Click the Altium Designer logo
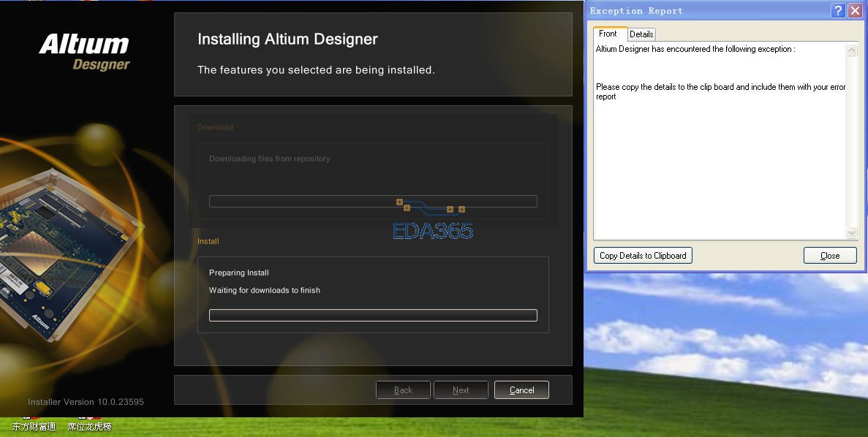This screenshot has height=437, width=868. point(84,52)
